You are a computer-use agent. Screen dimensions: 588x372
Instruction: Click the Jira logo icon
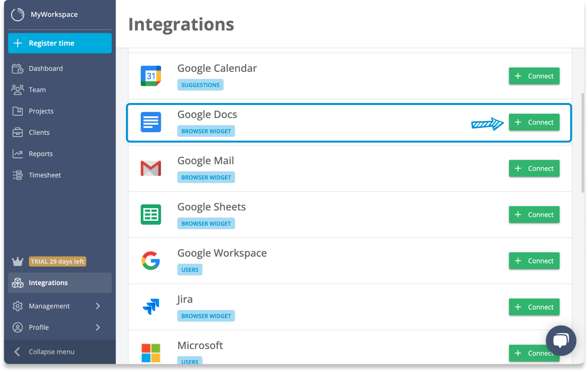[x=151, y=307]
